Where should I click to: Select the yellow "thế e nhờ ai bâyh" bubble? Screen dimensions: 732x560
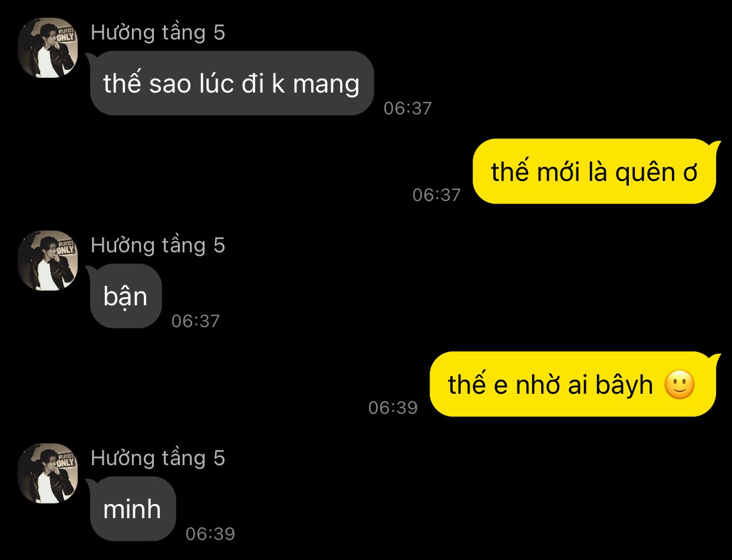(572, 384)
